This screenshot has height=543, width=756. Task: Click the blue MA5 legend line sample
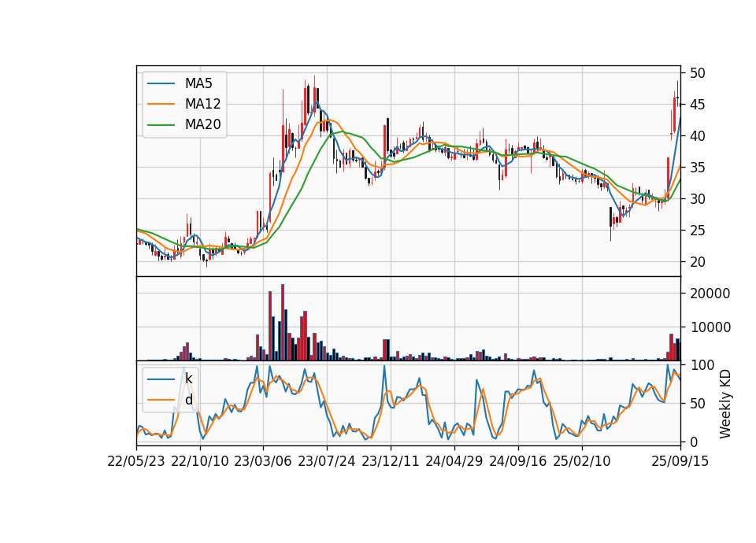(x=161, y=83)
